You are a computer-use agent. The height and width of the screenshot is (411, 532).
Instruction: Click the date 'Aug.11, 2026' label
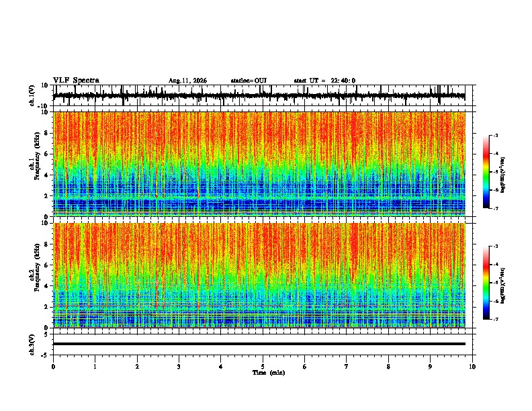187,81
